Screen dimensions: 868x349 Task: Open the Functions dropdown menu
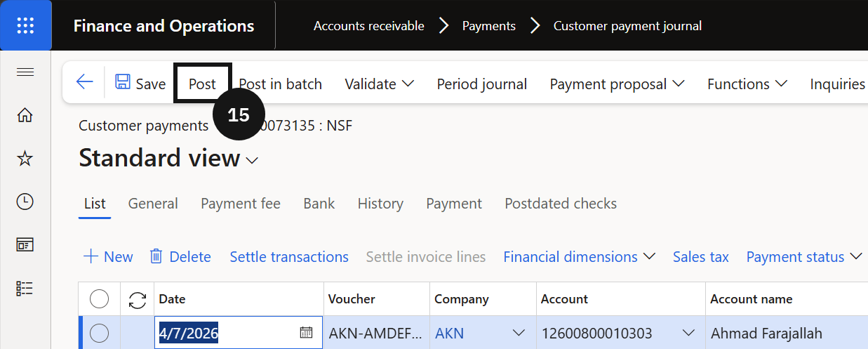pyautogui.click(x=748, y=84)
